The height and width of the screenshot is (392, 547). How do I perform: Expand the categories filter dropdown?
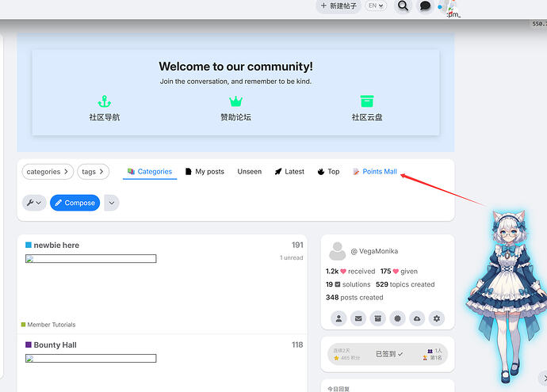pyautogui.click(x=48, y=172)
